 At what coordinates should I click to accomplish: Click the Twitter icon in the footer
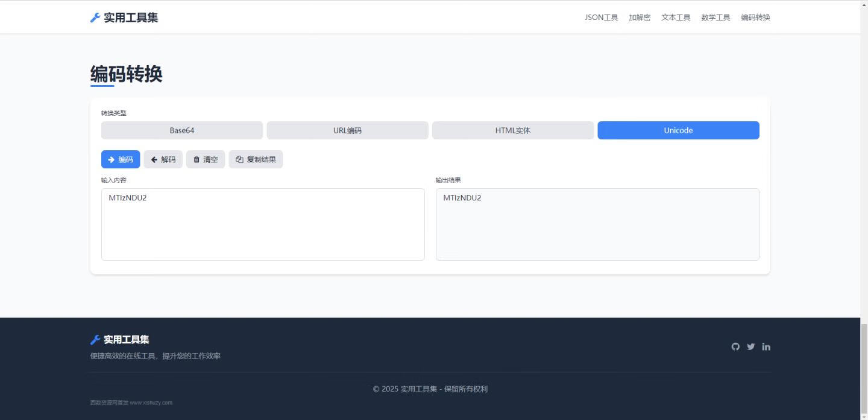tap(750, 346)
